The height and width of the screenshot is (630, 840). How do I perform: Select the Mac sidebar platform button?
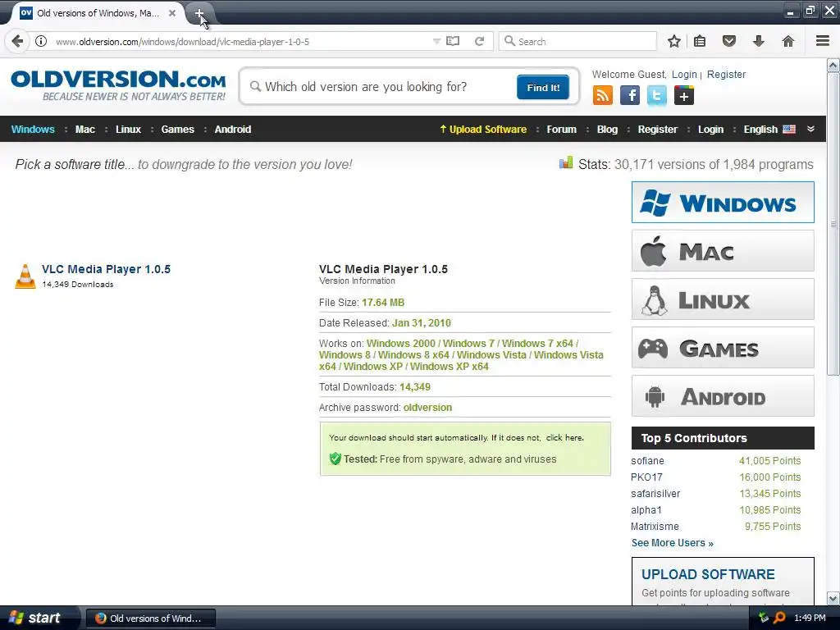pyautogui.click(x=723, y=251)
